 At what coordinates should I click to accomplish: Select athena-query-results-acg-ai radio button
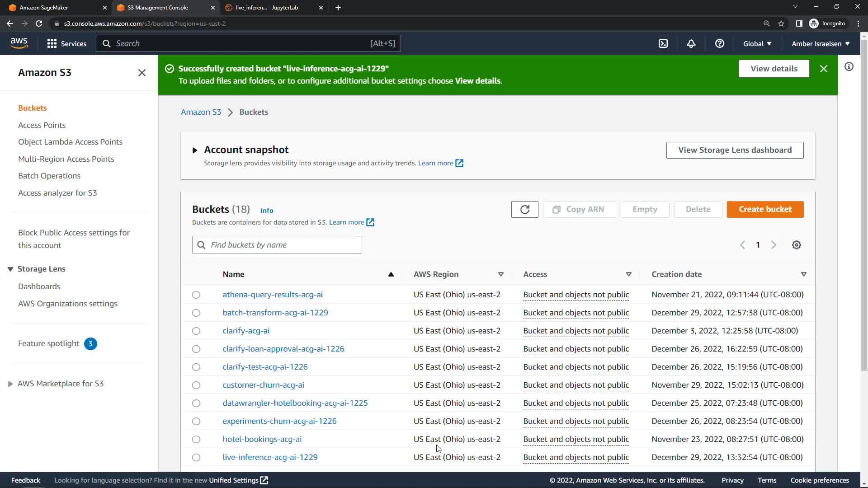pyautogui.click(x=196, y=295)
